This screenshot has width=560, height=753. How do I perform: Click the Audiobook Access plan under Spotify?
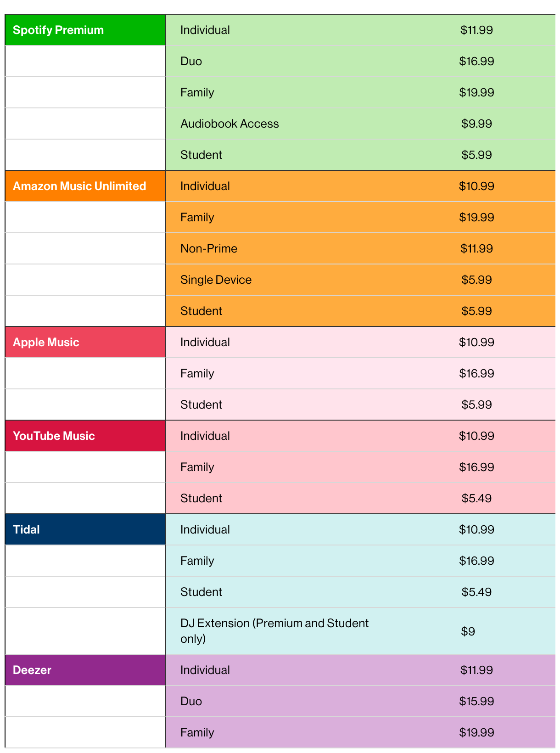230,124
